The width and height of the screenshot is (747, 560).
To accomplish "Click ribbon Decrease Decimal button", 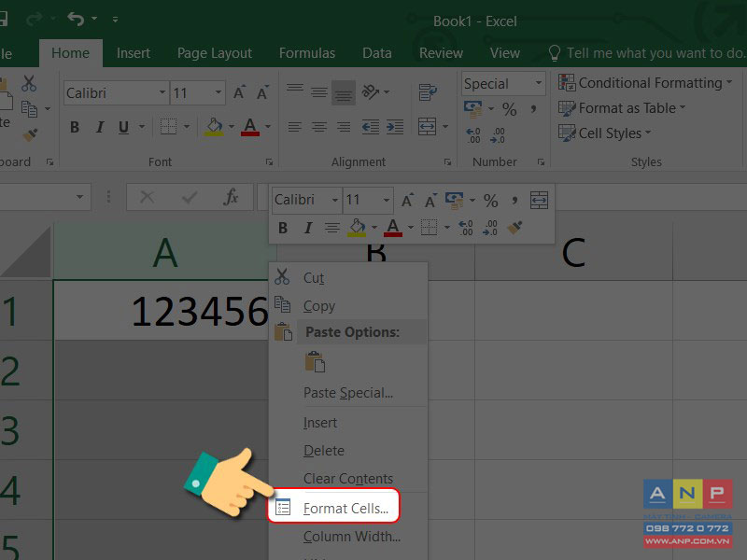I will click(498, 135).
